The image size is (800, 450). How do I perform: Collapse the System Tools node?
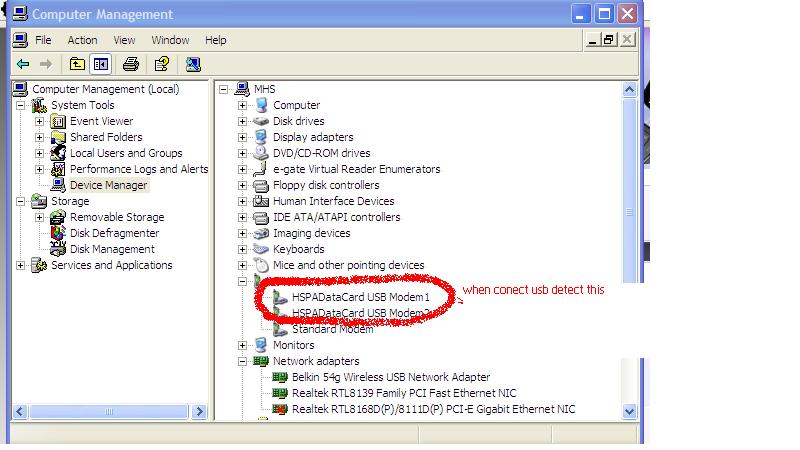(x=21, y=105)
